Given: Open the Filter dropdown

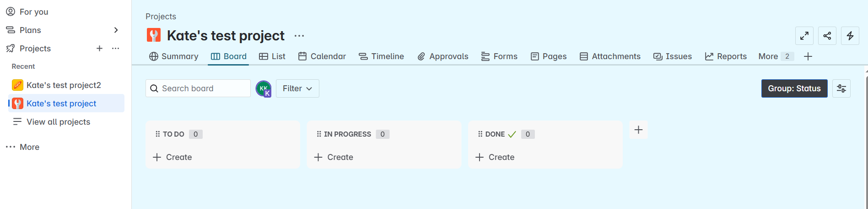Looking at the screenshot, I should (x=297, y=88).
